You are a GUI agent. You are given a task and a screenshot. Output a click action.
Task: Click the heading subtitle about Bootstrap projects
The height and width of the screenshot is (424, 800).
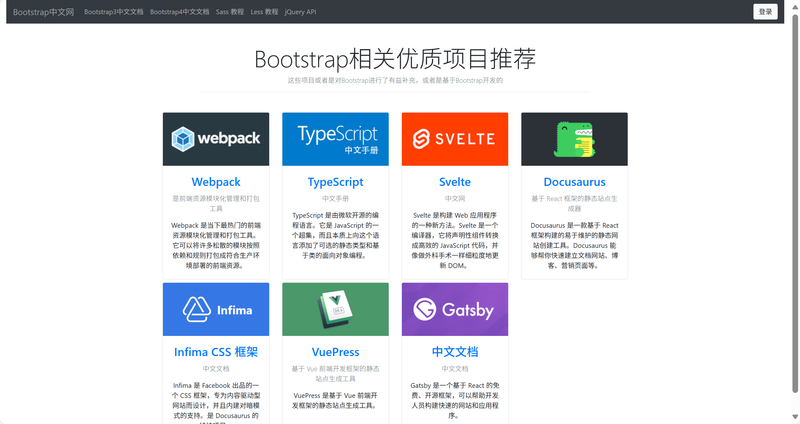[x=395, y=80]
